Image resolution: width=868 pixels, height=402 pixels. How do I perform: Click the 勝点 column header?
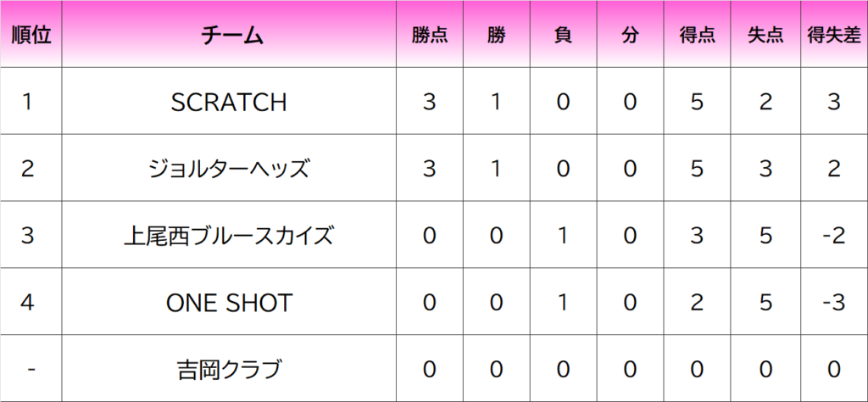click(x=430, y=34)
